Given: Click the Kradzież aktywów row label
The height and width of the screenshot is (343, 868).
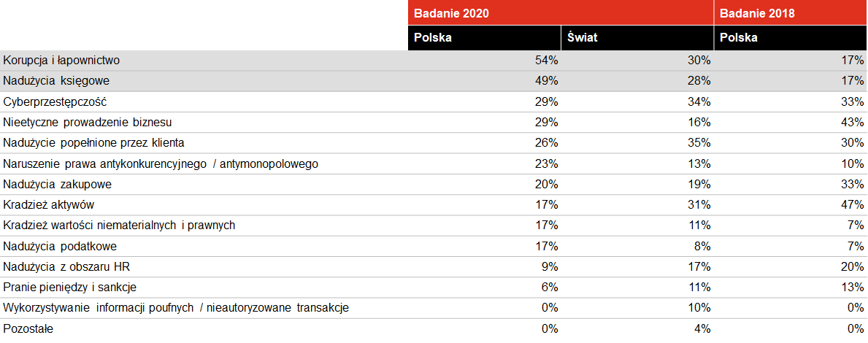Looking at the screenshot, I should click(49, 204).
